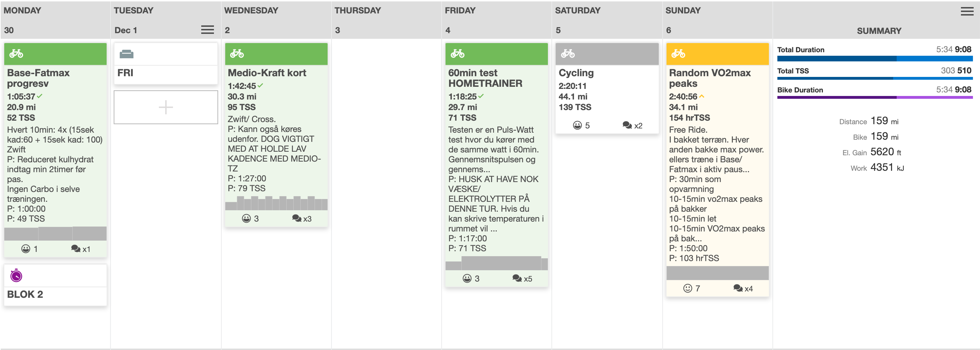This screenshot has width=980, height=350.
Task: Click the gray bike icon on Cycling card
Action: [568, 54]
